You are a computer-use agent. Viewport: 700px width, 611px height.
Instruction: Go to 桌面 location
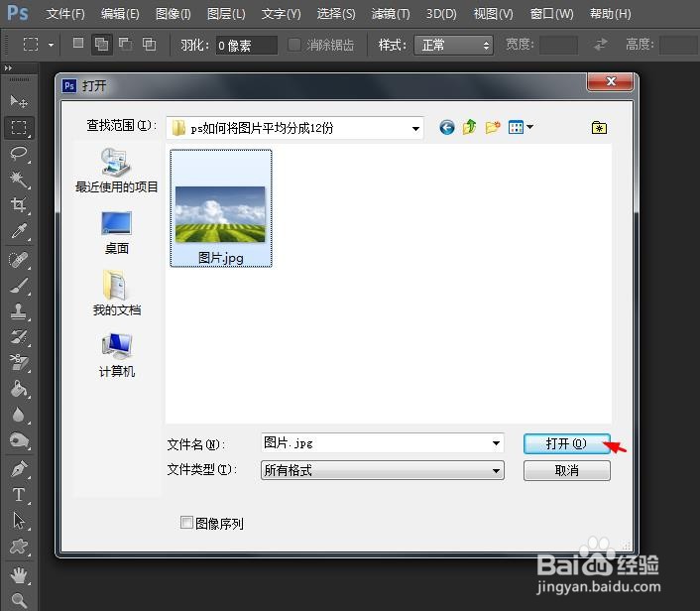coord(117,233)
